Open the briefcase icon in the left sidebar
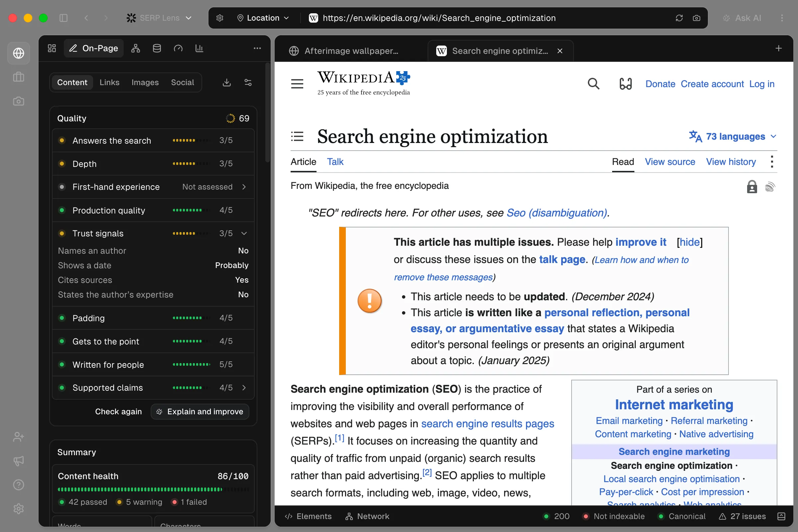 [x=19, y=77]
